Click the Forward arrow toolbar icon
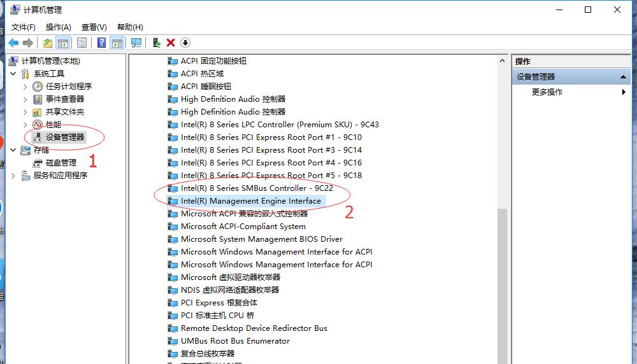The height and width of the screenshot is (364, 637). coord(27,43)
